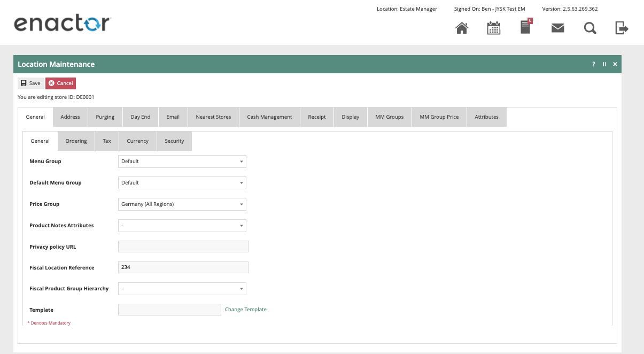Open the Price Group dropdown

[182, 204]
